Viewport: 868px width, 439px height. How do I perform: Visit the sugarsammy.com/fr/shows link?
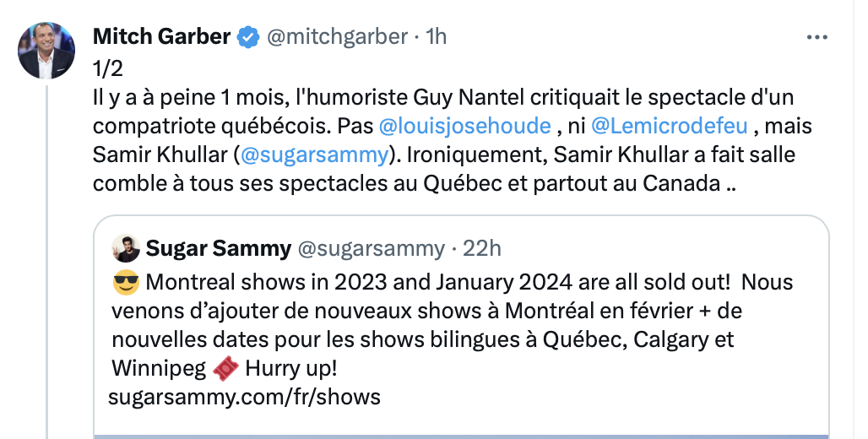(x=244, y=397)
